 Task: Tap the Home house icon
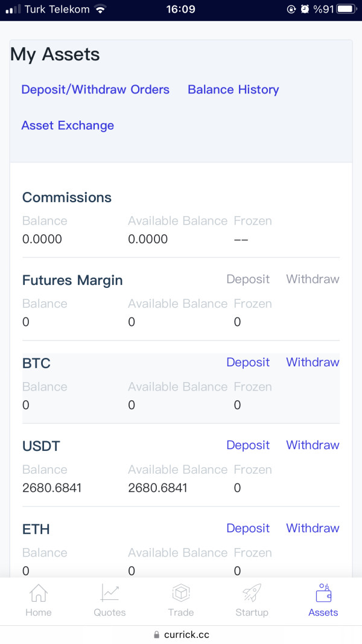point(38,593)
